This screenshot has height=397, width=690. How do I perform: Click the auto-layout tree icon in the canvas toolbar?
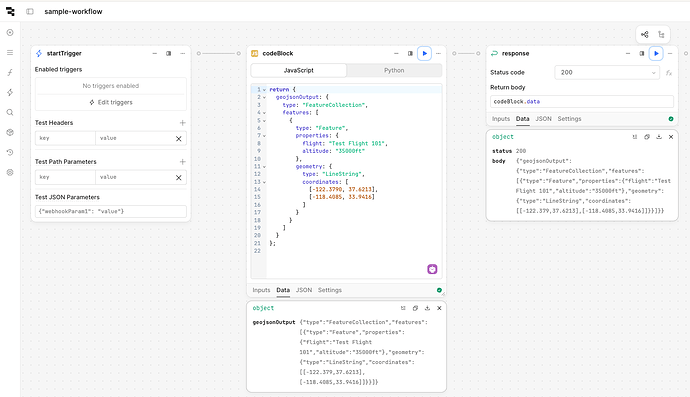coord(661,34)
